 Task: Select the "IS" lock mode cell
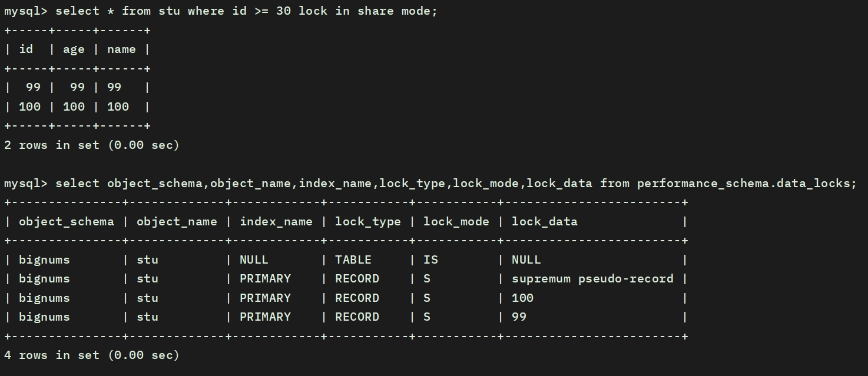point(430,259)
